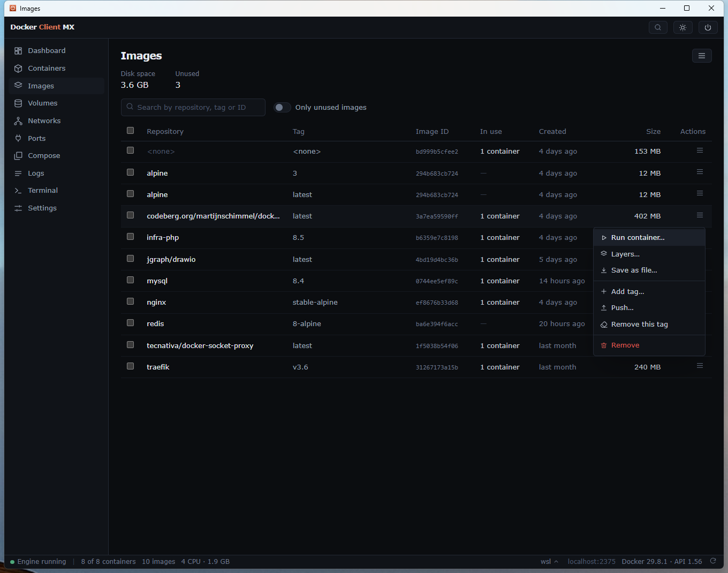This screenshot has width=728, height=573.
Task: Open Logs from the sidebar
Action: pos(56,173)
